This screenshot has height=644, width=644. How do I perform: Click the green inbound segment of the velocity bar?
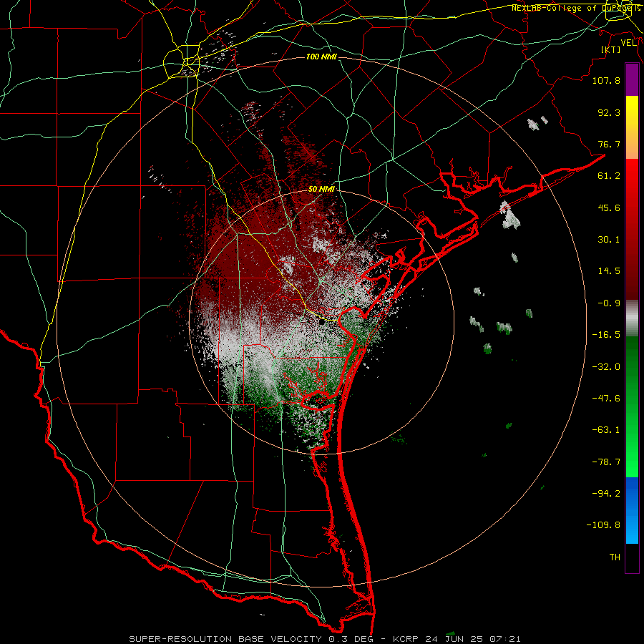point(632,406)
